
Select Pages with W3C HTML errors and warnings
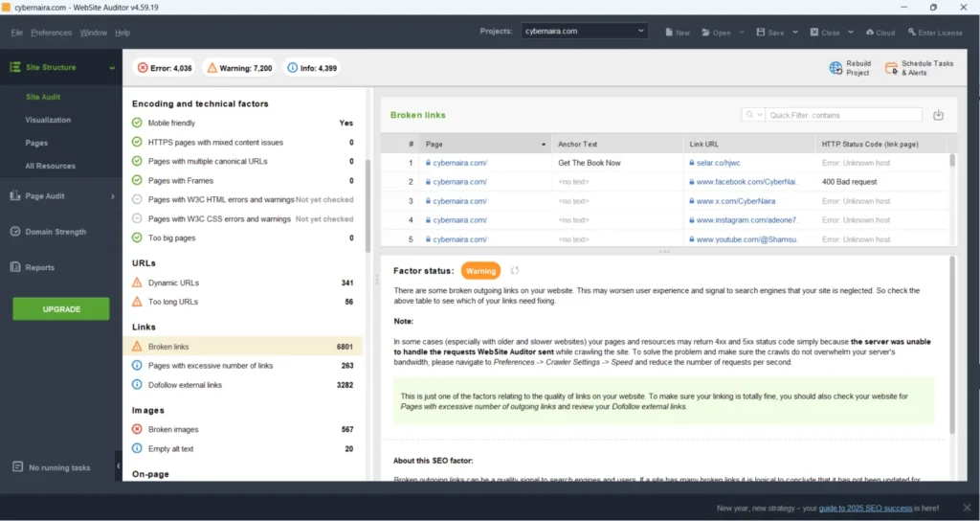243,199
